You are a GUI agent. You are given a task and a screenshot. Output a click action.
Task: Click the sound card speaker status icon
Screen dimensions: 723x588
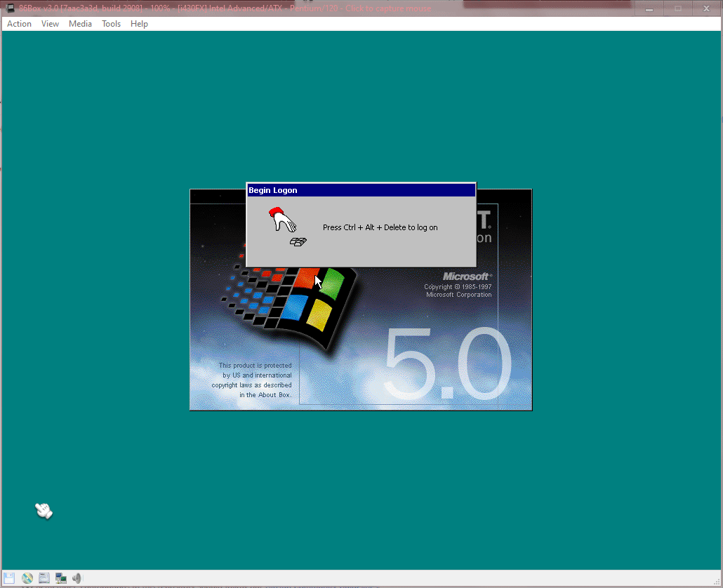pyautogui.click(x=77, y=577)
